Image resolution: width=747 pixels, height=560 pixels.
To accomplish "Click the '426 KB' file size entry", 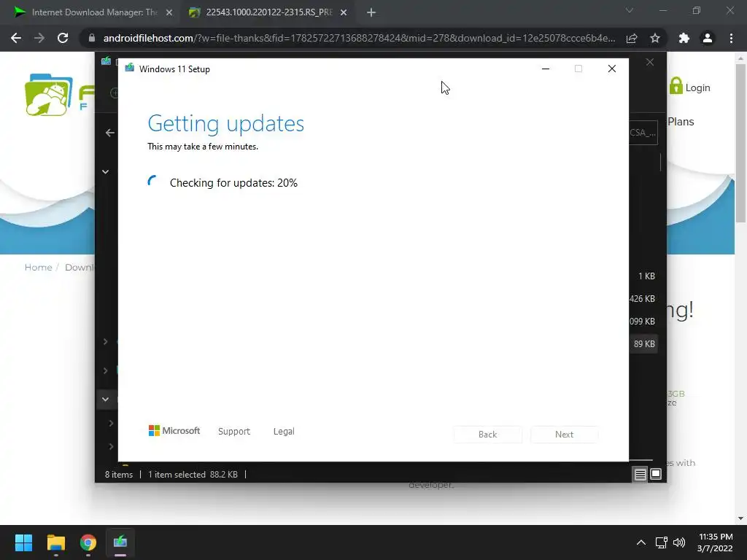I will (x=642, y=298).
